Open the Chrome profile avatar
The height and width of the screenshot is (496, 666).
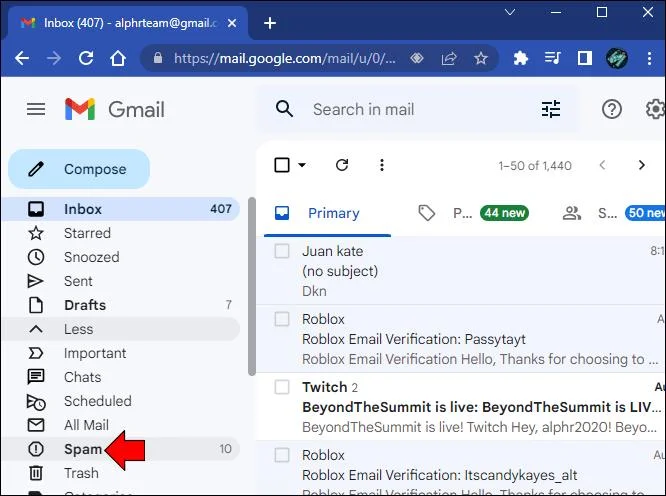(617, 58)
